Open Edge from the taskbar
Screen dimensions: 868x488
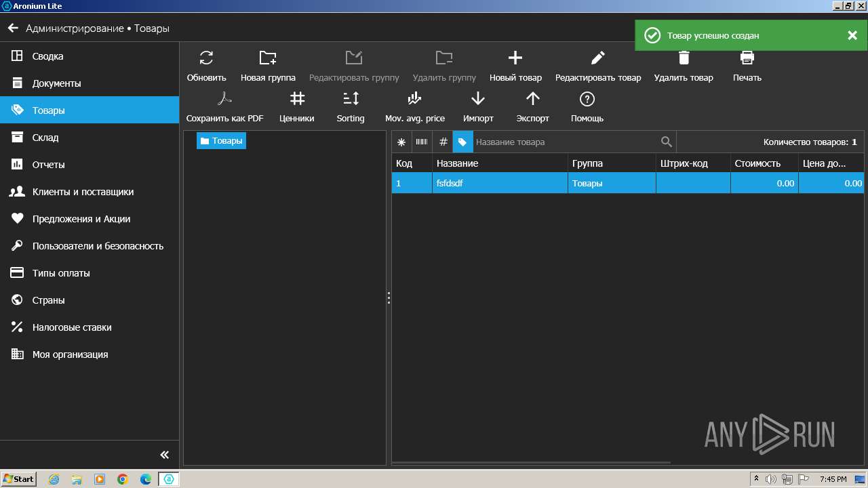[146, 479]
